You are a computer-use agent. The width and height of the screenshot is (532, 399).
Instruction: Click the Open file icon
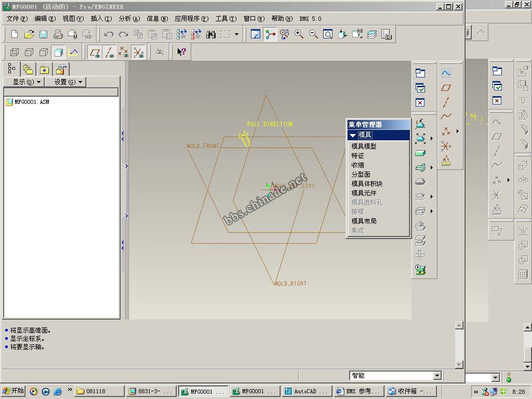point(29,34)
